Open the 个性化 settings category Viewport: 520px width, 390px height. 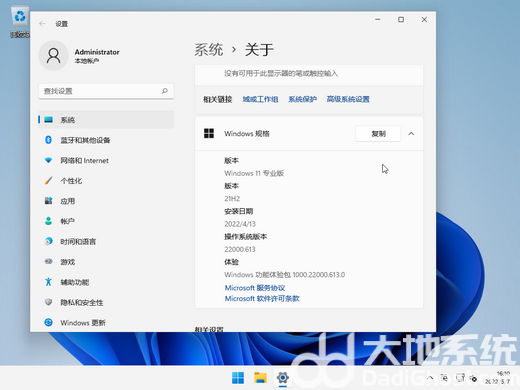click(x=106, y=181)
